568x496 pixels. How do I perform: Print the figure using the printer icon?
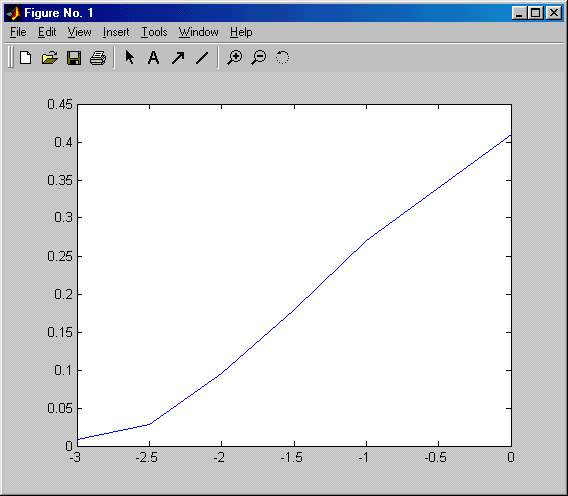[x=98, y=58]
